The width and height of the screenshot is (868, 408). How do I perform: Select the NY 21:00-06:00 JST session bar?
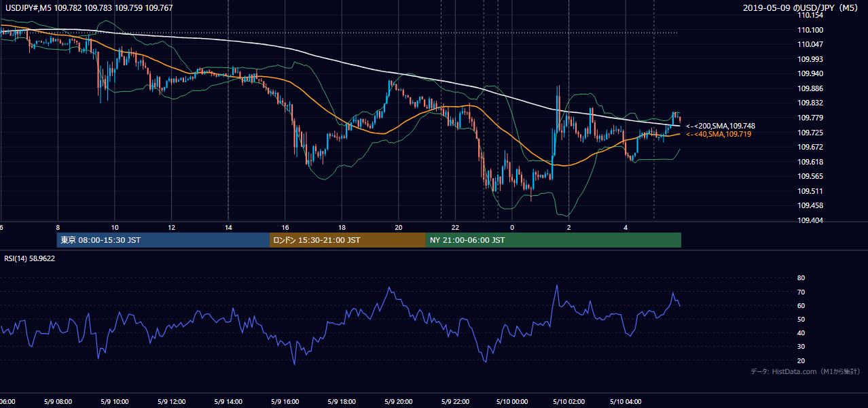point(554,240)
